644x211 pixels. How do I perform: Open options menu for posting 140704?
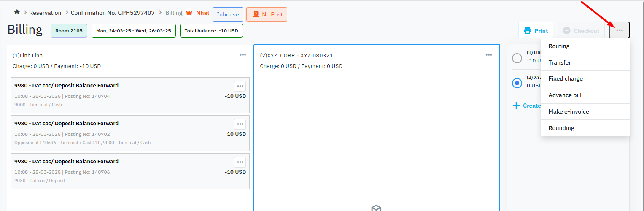pyautogui.click(x=240, y=86)
